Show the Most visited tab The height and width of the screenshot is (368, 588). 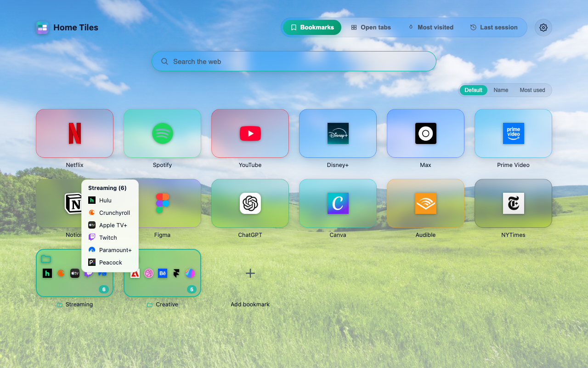click(431, 28)
